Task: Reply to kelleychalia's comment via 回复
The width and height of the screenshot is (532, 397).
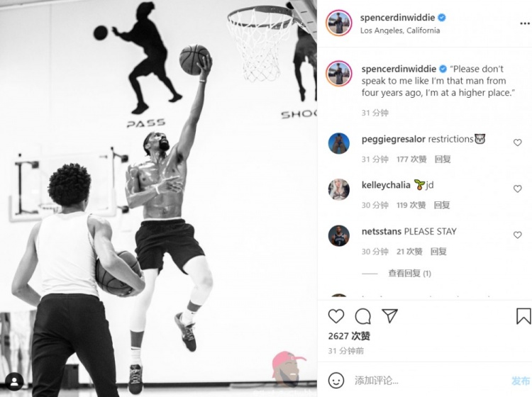Action: [442, 205]
